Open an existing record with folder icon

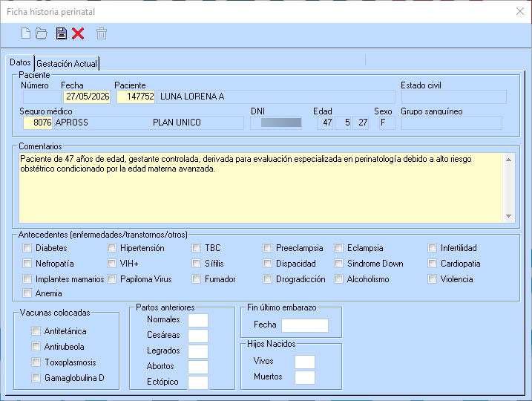click(42, 33)
